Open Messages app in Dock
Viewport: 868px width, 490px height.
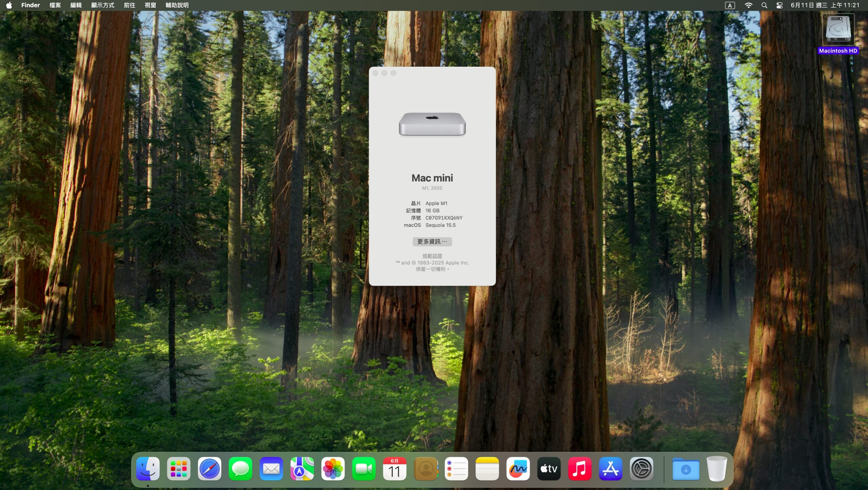(240, 469)
